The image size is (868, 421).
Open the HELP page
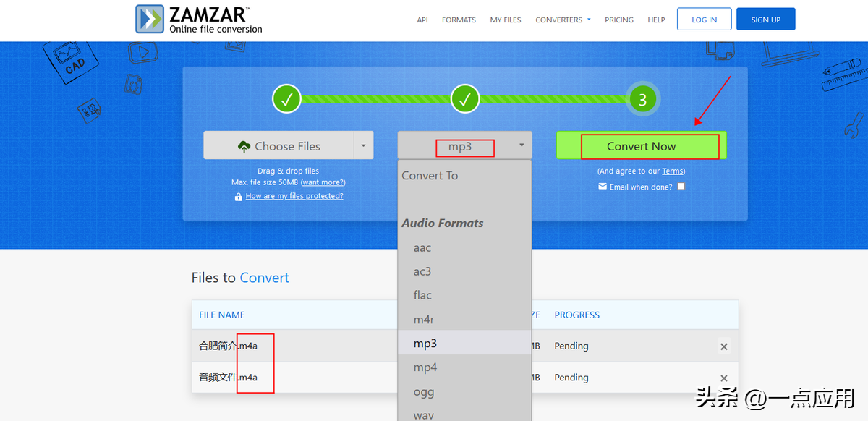[656, 20]
